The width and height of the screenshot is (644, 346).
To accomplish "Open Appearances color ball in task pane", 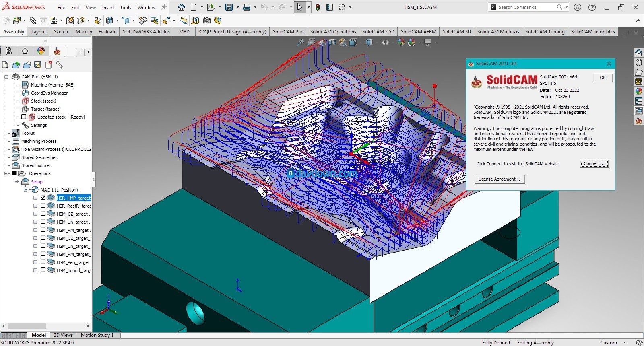I will click(639, 91).
